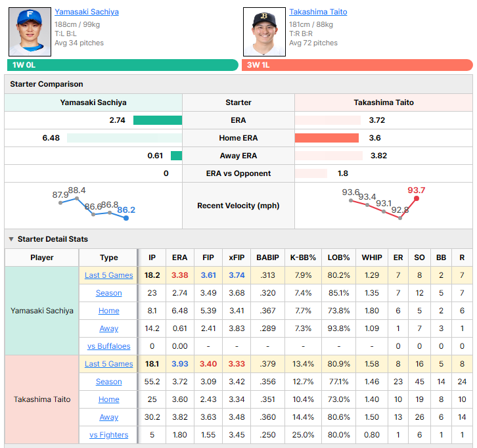Select Yamasaki's Last 5 Games ERA 3.38

pos(180,275)
